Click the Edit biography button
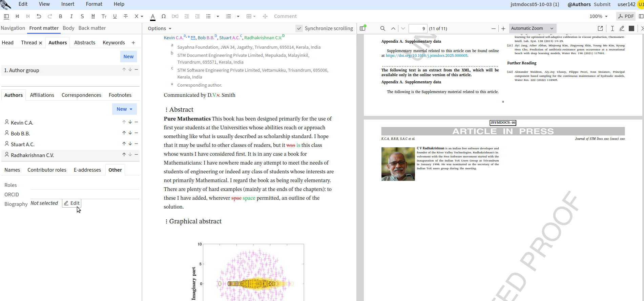The width and height of the screenshot is (644, 301). coord(71,203)
